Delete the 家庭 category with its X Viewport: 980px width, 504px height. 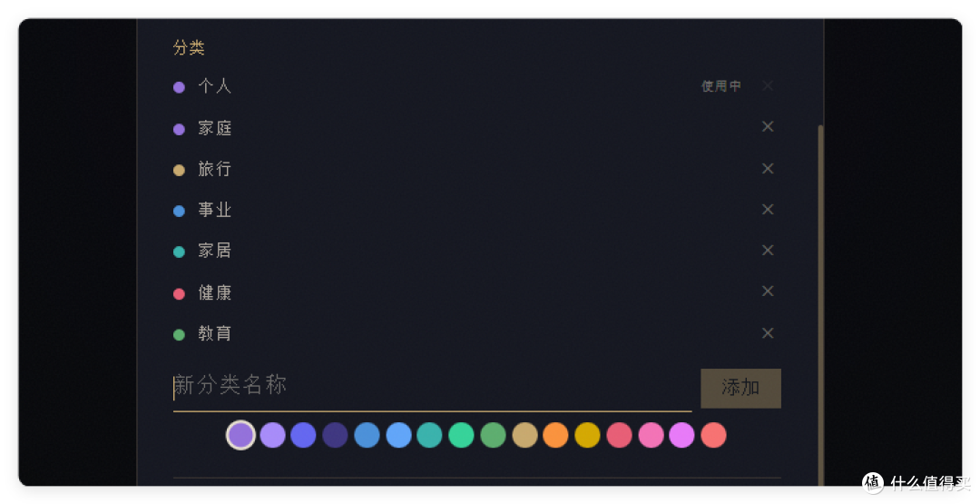[768, 127]
